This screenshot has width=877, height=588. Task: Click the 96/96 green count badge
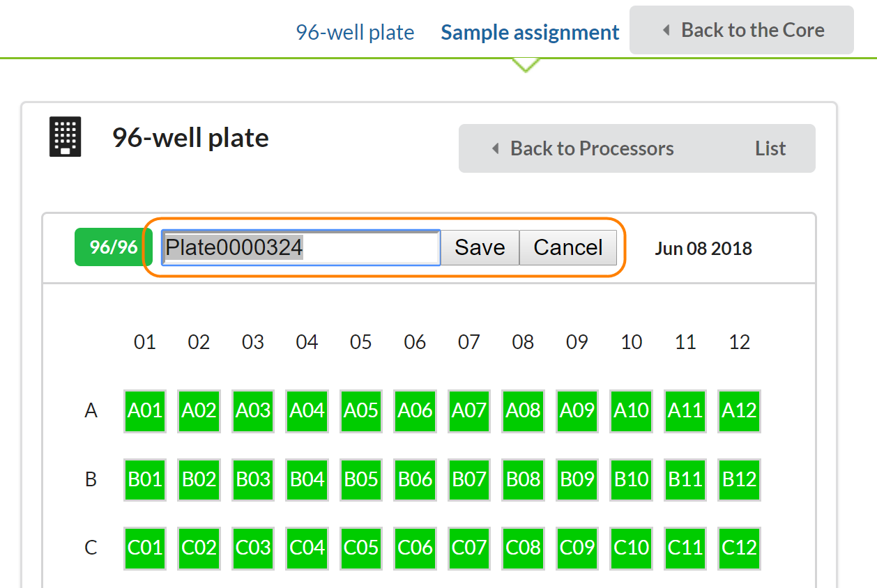(x=113, y=248)
